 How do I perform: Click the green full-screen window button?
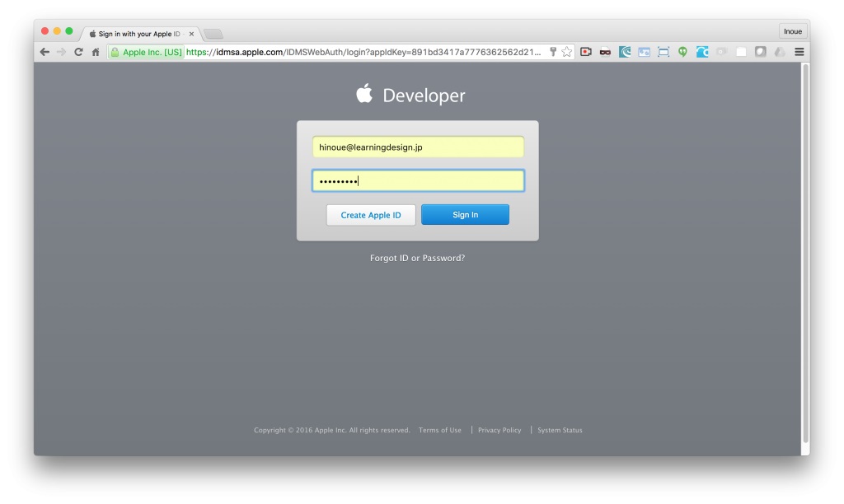pyautogui.click(x=69, y=31)
